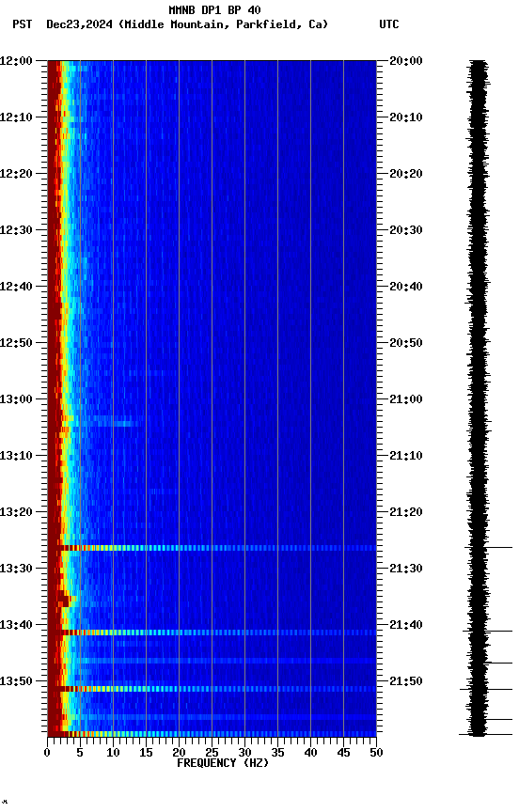Click the 5 Hz frequency axis label
519x812 pixels.
[80, 753]
